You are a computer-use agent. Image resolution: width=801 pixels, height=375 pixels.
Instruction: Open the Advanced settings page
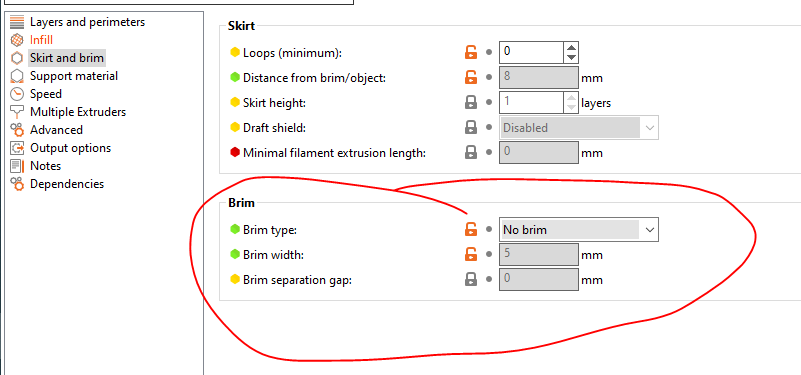click(56, 130)
